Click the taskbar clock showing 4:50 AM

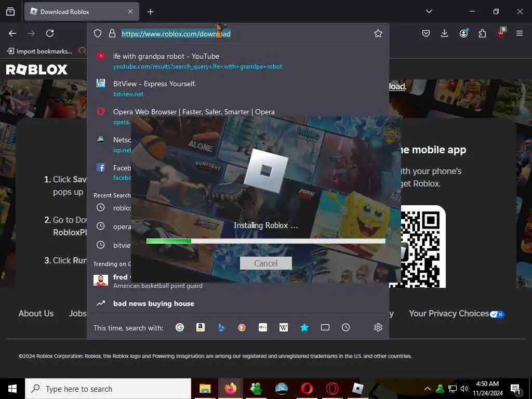click(x=487, y=389)
